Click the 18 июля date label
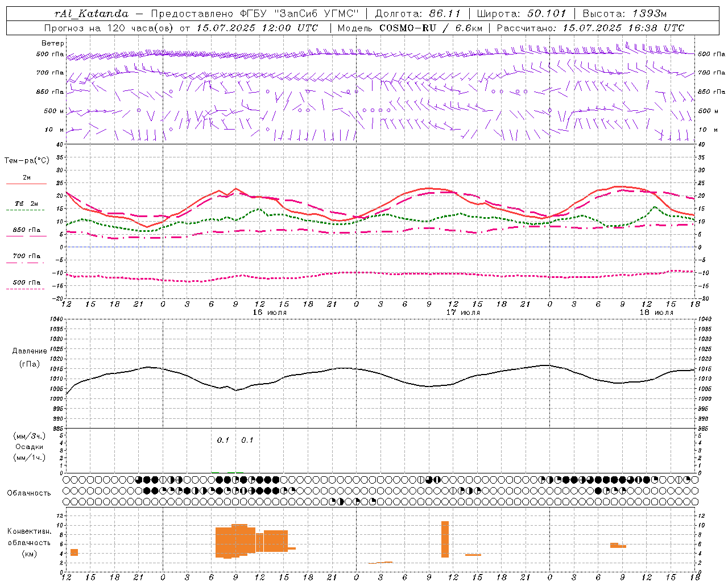 point(656,312)
